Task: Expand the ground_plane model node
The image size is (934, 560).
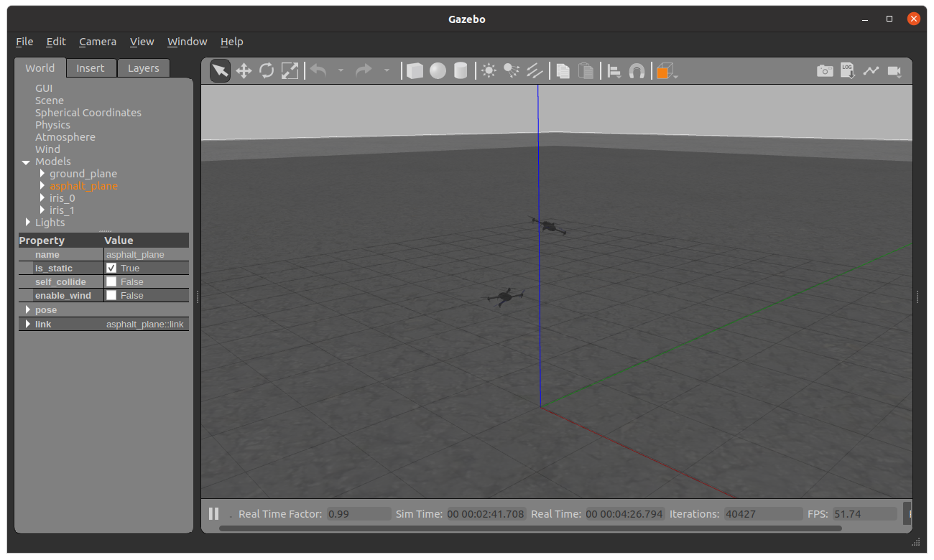Action: [42, 174]
